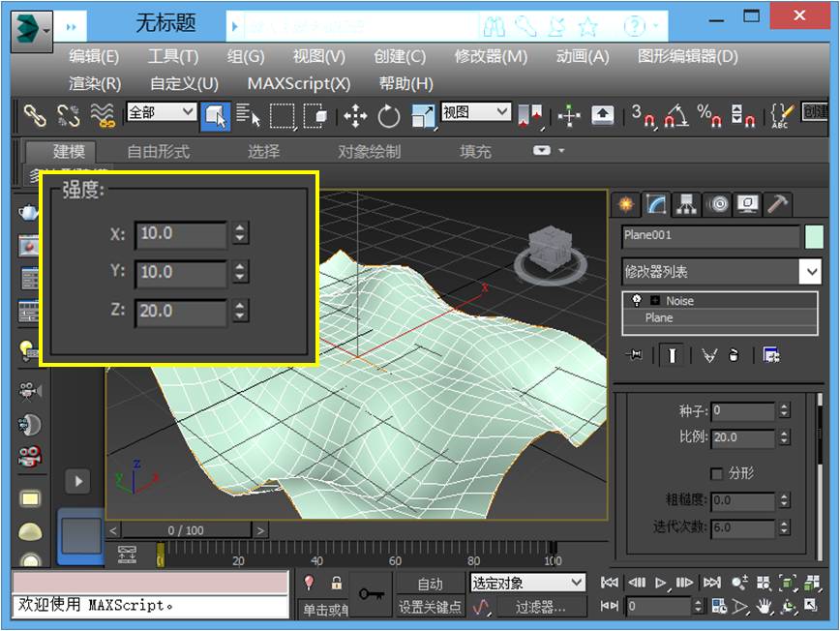Toggle Spinner Snap

(743, 116)
